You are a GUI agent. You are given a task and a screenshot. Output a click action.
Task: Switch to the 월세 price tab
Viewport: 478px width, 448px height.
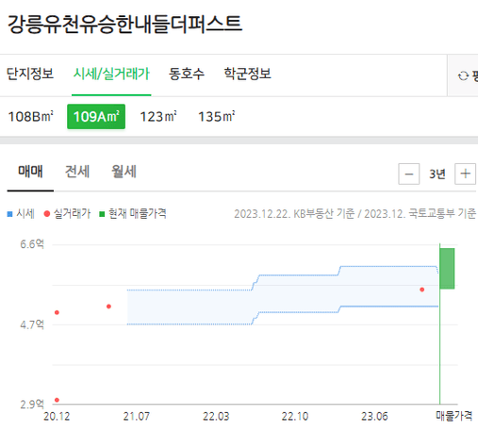point(124,172)
